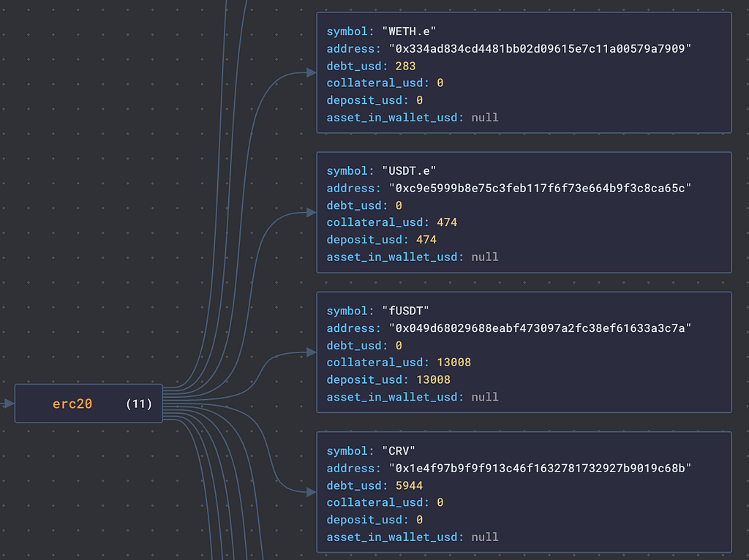Click asset_in_wallet_usd null in the USDT.e card
This screenshot has height=560, width=749.
tap(485, 257)
